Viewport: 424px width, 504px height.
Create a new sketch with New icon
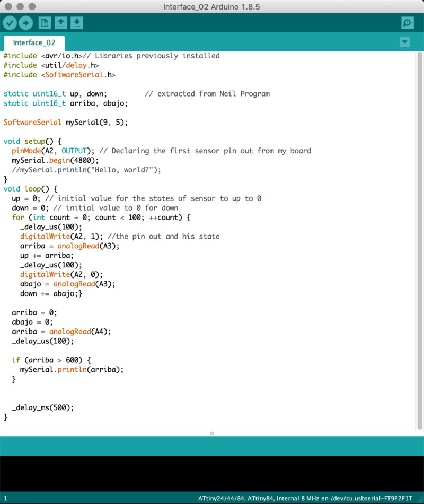tap(45, 23)
